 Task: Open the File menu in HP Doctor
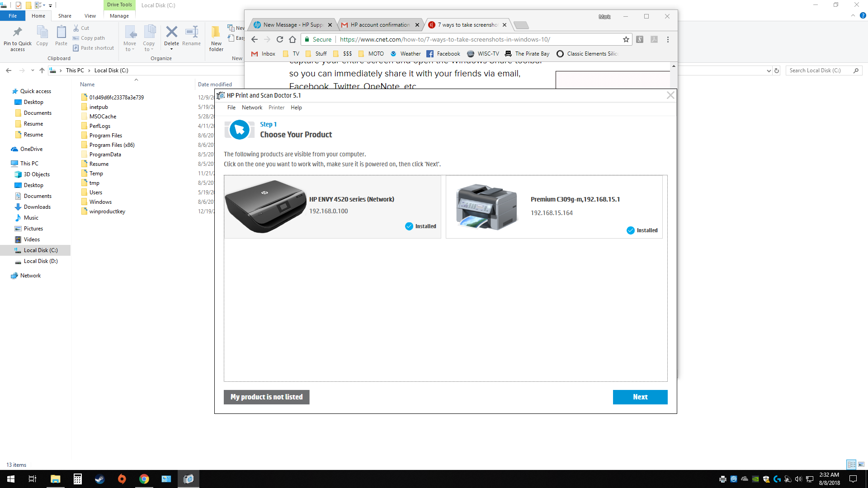[231, 108]
